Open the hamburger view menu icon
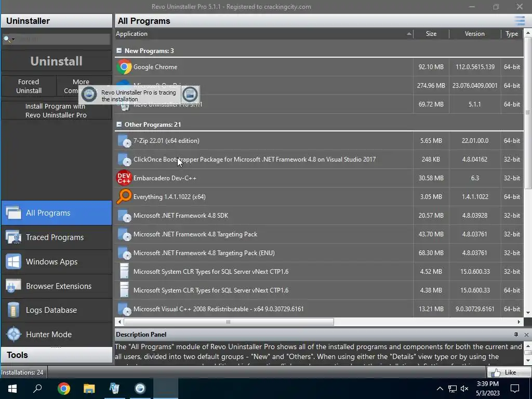Screen dimensions: 532x399 click(x=520, y=21)
